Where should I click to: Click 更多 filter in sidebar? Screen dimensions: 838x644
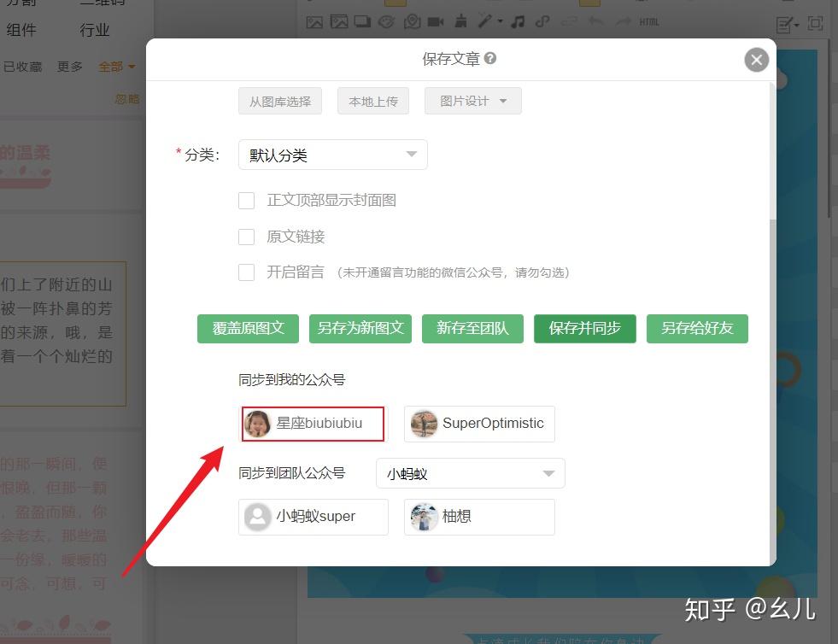click(x=70, y=67)
